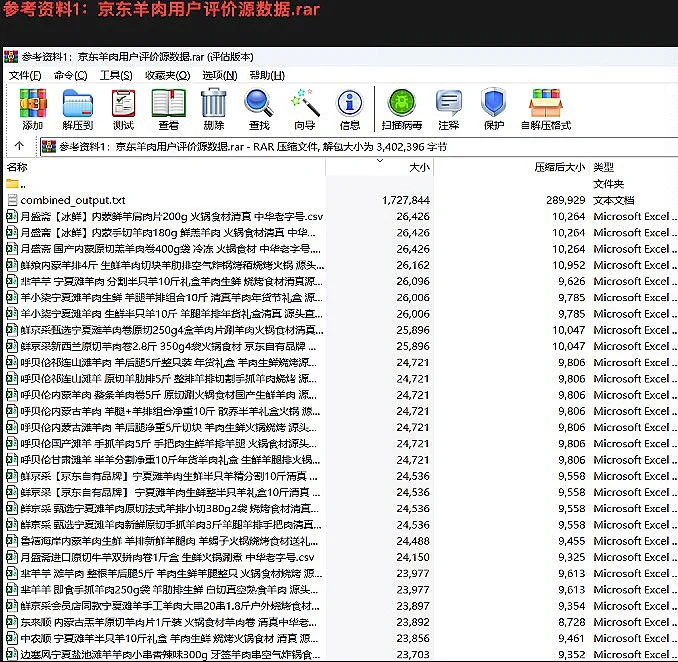Click the size value 24,150
Image resolution: width=678 pixels, height=662 pixels.
click(x=413, y=557)
